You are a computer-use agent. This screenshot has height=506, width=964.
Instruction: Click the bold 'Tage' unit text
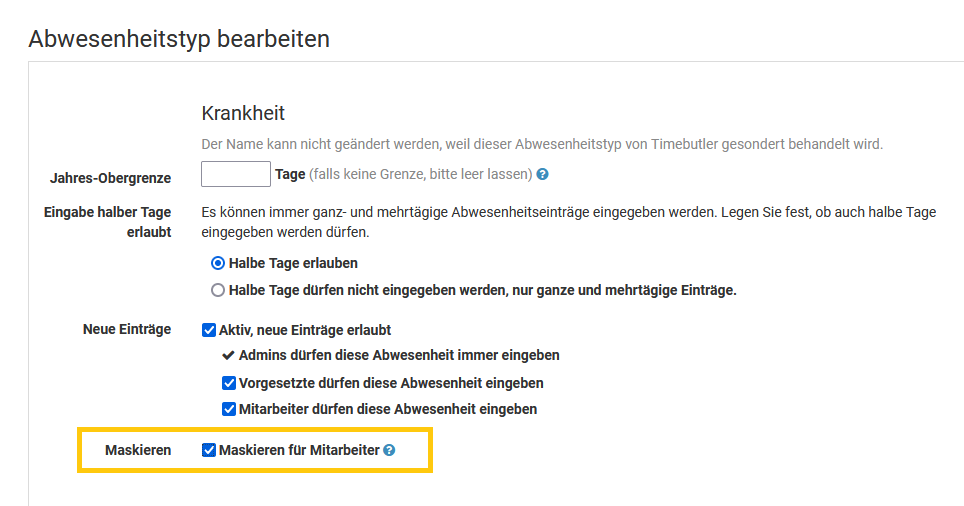point(290,174)
